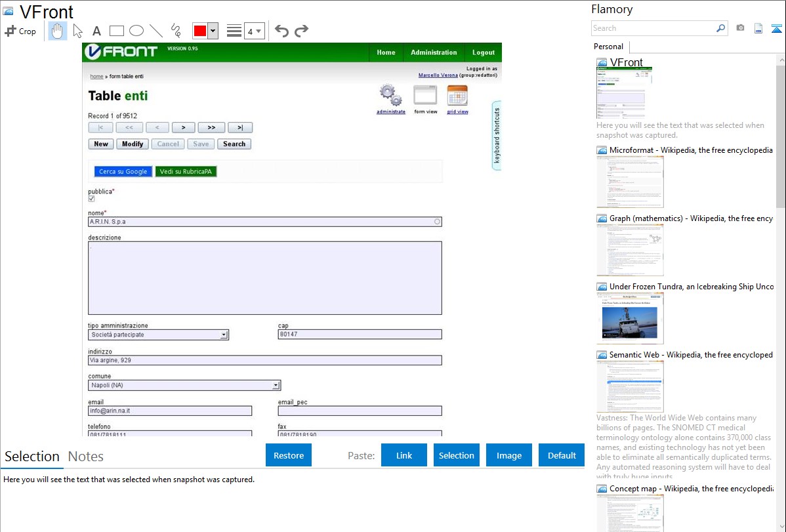Click the red color swatch
786x532 pixels.
[200, 31]
